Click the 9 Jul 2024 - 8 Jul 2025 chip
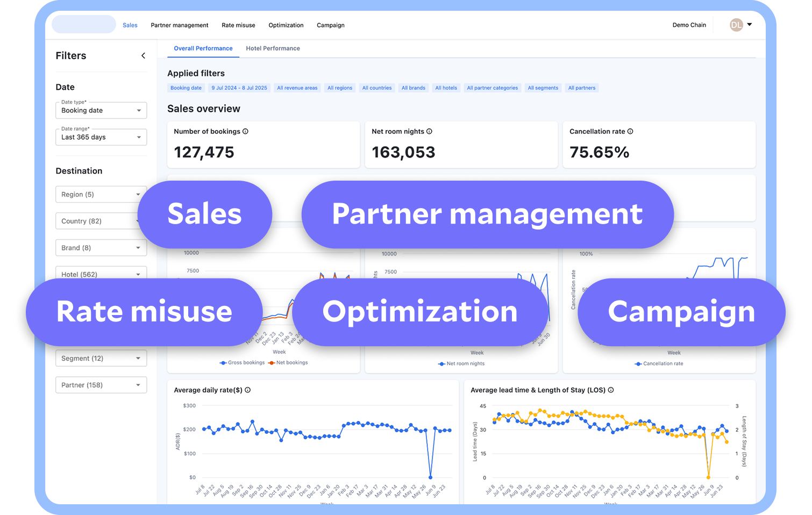Viewport: 812px width, 515px height. pos(239,88)
